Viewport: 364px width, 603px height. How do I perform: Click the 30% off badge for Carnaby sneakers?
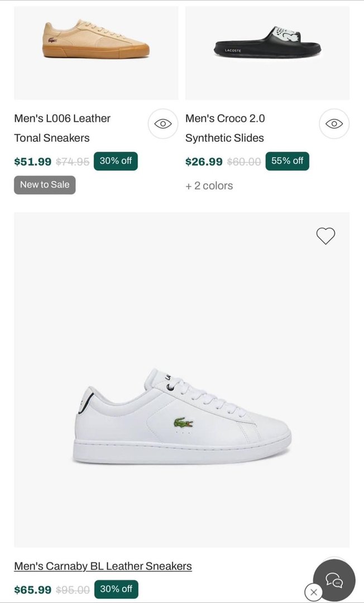[x=116, y=589]
